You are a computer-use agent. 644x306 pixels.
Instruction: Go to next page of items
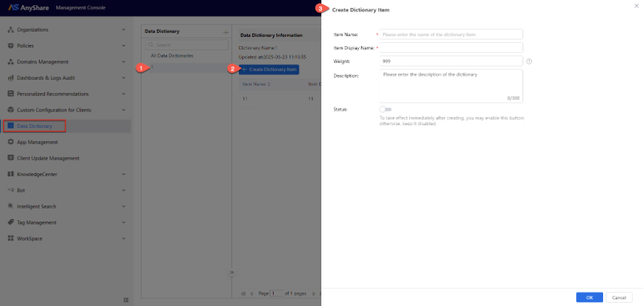(314, 293)
